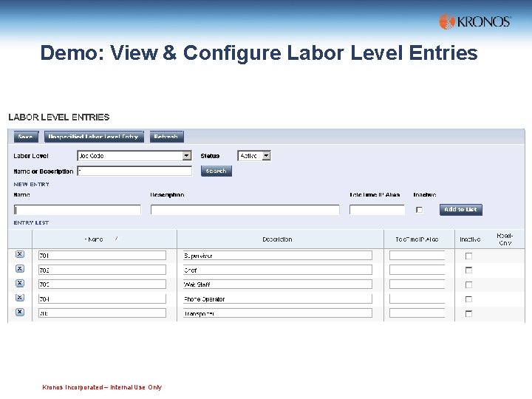
Task: Edit the Supervisor description field
Action: click(278, 256)
